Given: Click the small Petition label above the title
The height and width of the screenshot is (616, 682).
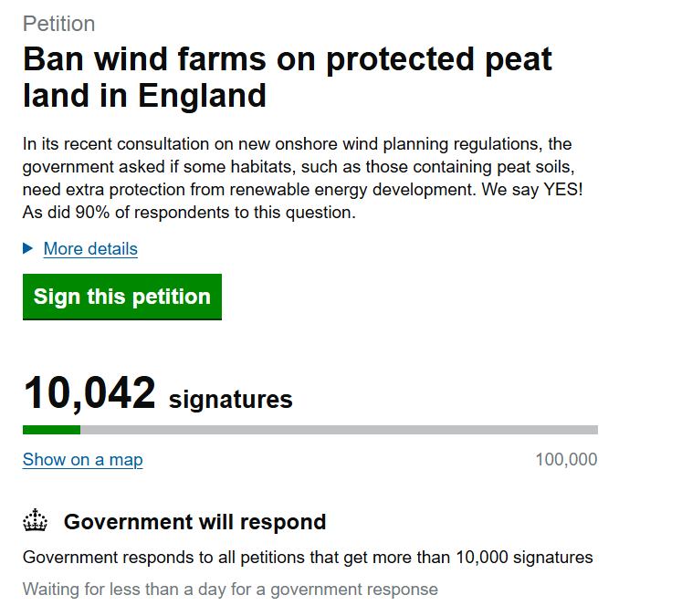Looking at the screenshot, I should click(58, 24).
